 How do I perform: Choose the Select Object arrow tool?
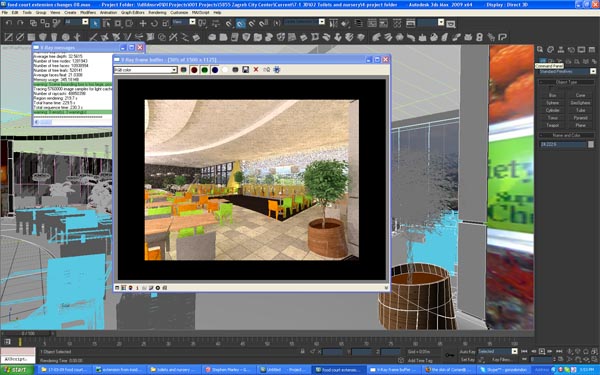coord(95,24)
